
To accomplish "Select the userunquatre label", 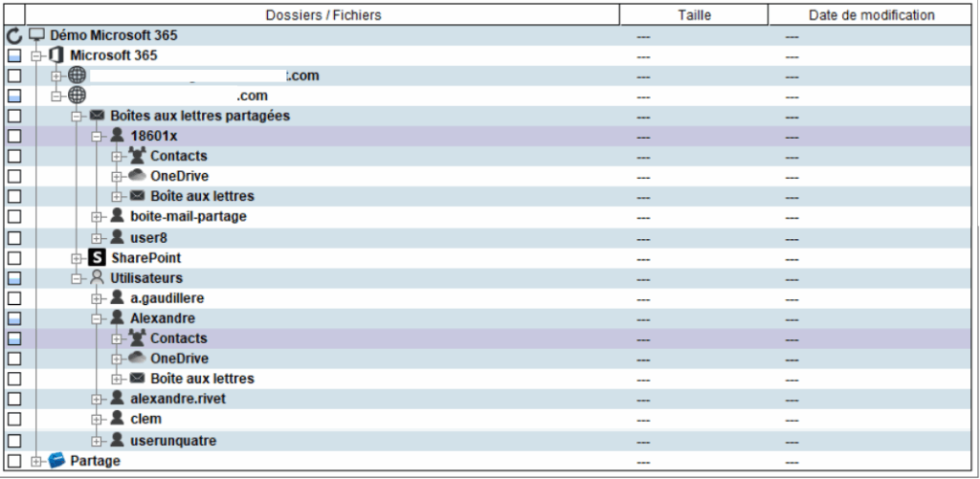I will click(x=173, y=441).
